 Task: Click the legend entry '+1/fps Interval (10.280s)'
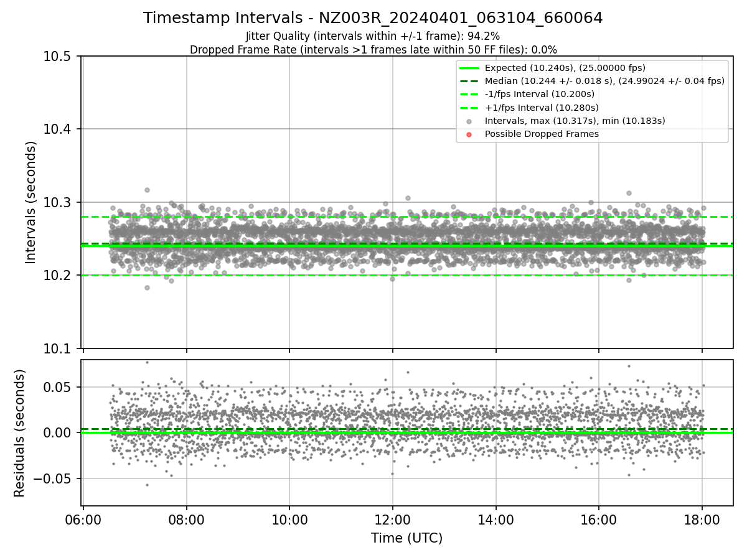coord(541,107)
